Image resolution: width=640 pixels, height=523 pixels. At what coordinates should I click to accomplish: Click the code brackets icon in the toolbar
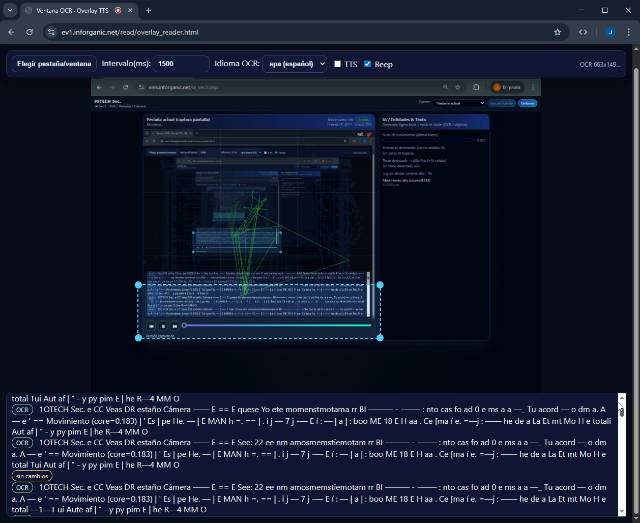[583, 32]
